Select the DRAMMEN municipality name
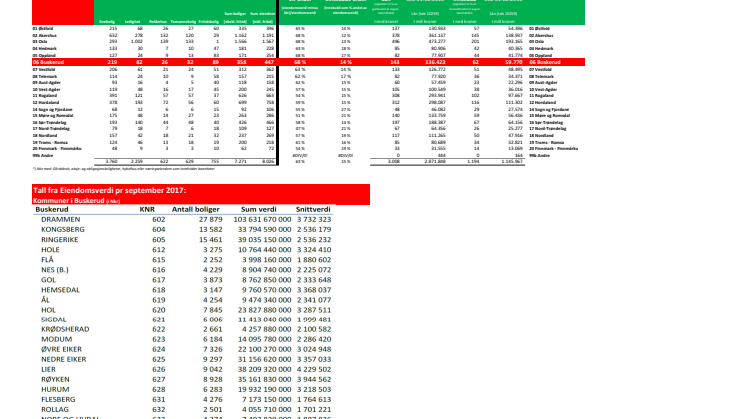Screen dimensions: 746x419 tap(60, 219)
